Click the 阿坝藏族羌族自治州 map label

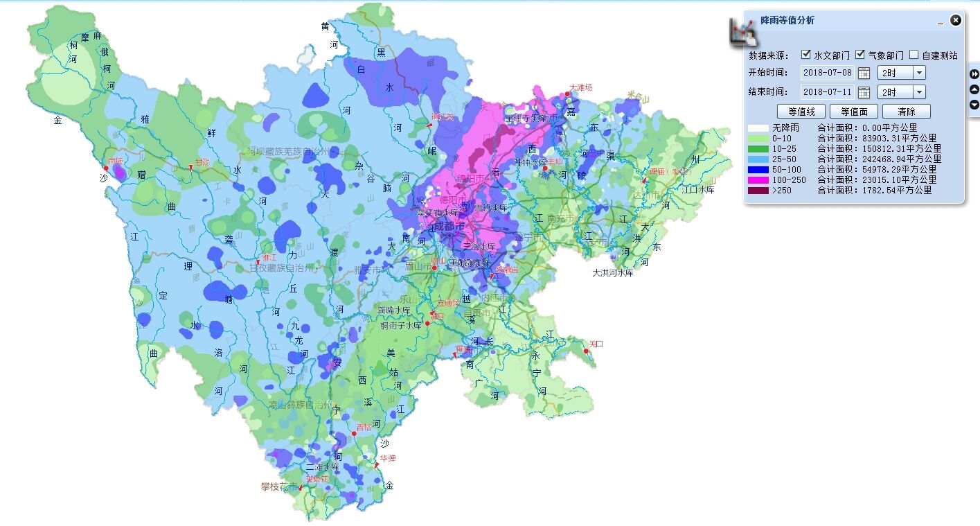point(289,151)
